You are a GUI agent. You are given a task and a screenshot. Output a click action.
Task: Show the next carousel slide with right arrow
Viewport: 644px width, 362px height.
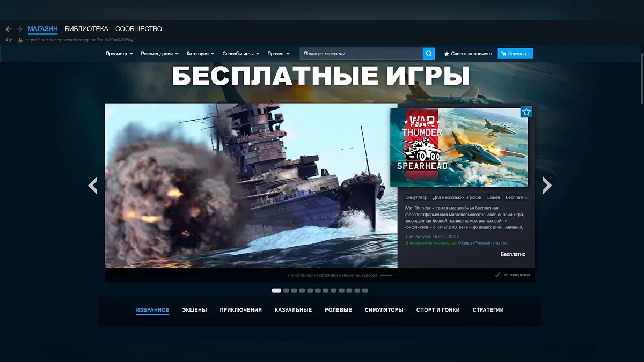(x=547, y=185)
